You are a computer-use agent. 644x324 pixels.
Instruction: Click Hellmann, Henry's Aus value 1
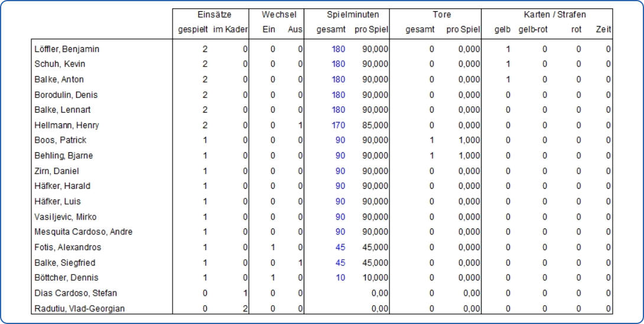pyautogui.click(x=300, y=126)
